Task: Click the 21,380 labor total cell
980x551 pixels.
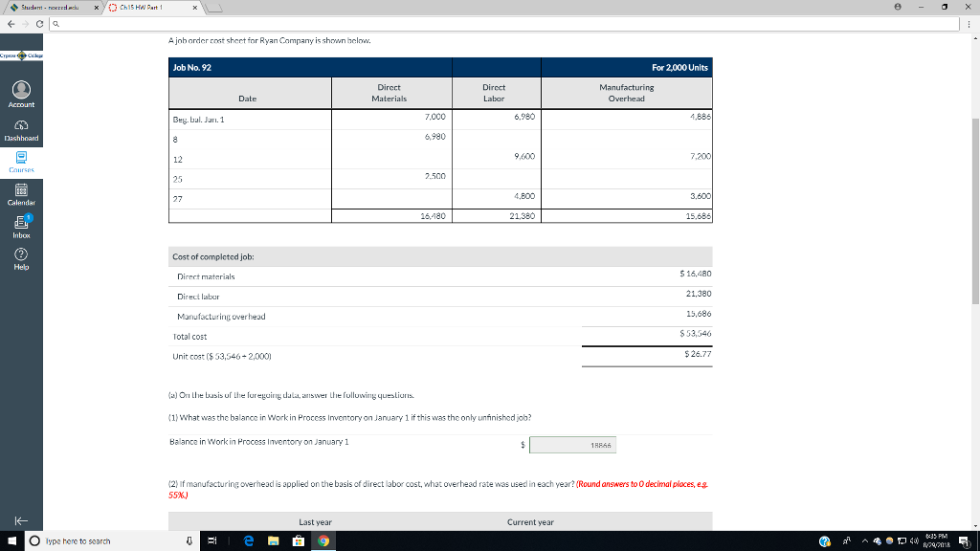Action: [x=522, y=216]
